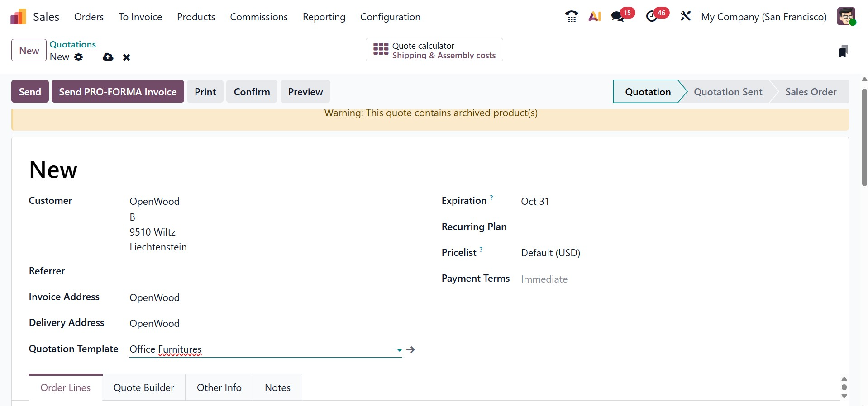
Task: Open the VoIP phone icon
Action: point(572,17)
